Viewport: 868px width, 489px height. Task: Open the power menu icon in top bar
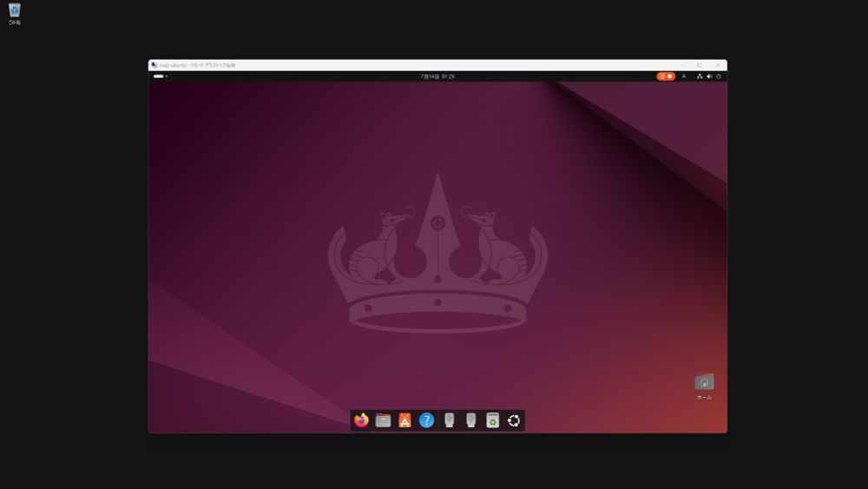[x=719, y=76]
